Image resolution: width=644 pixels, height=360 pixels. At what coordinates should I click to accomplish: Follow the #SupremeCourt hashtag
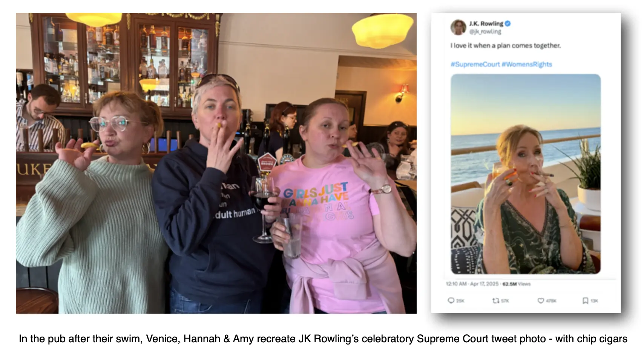click(475, 64)
